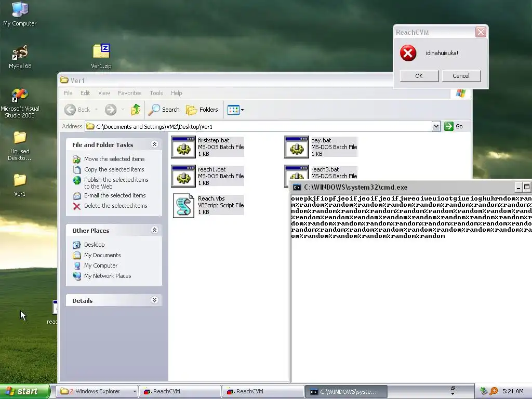Open the View menu in Ver1 window
The height and width of the screenshot is (399, 532).
(x=104, y=93)
